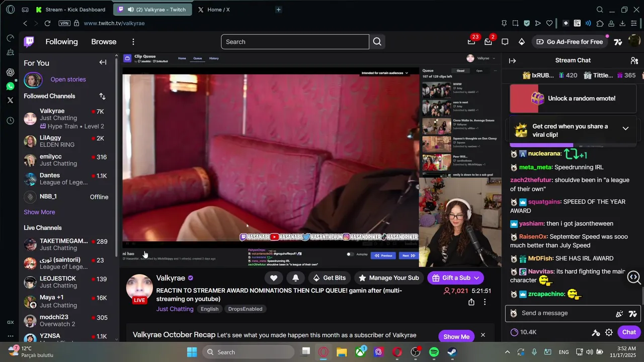Show hidden system tray icons chevron
Image resolution: width=644 pixels, height=362 pixels.
pyautogui.click(x=507, y=352)
